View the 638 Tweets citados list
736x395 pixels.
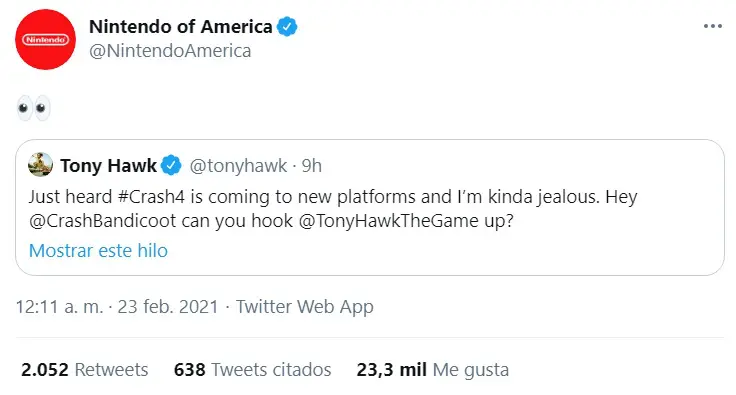253,370
